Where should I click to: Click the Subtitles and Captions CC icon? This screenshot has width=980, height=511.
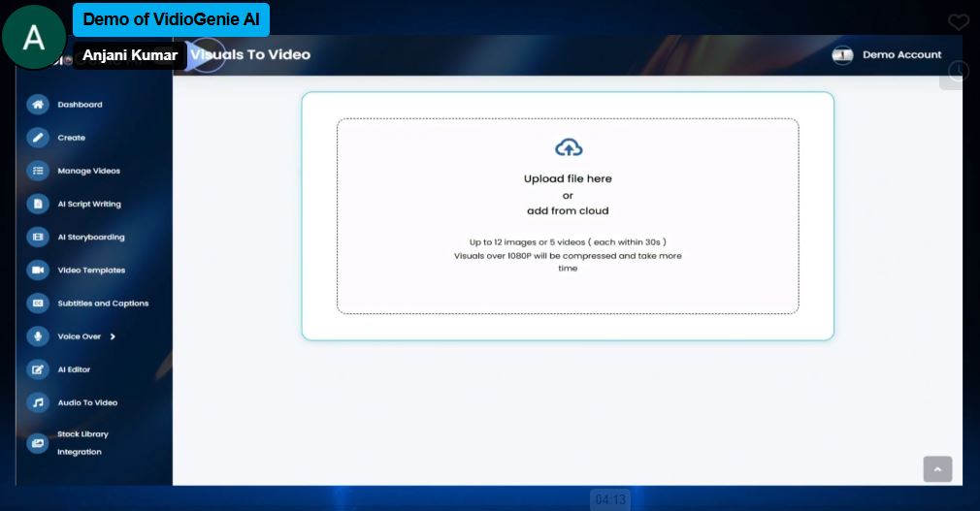tap(38, 303)
